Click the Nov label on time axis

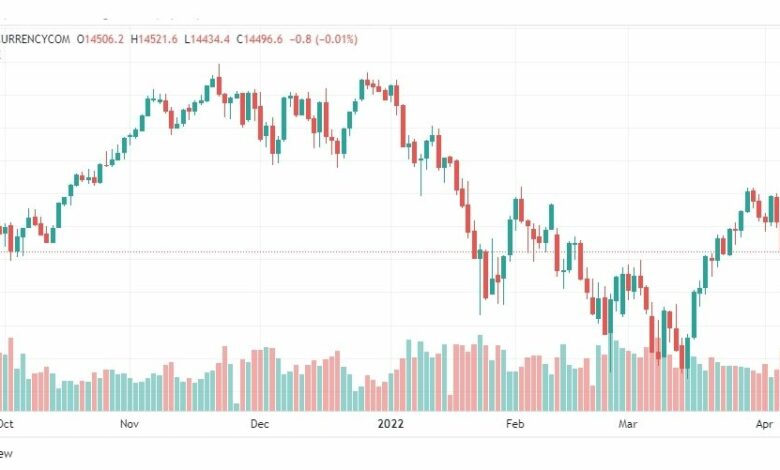pos(129,424)
